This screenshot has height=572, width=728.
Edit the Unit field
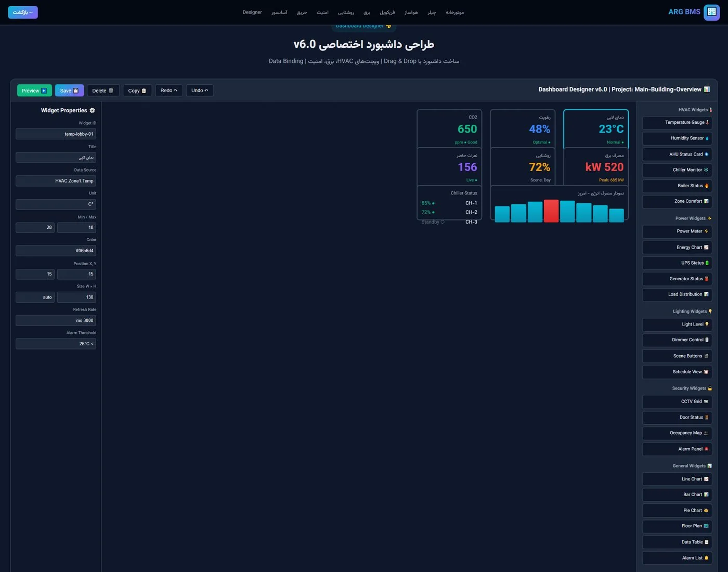tap(56, 204)
